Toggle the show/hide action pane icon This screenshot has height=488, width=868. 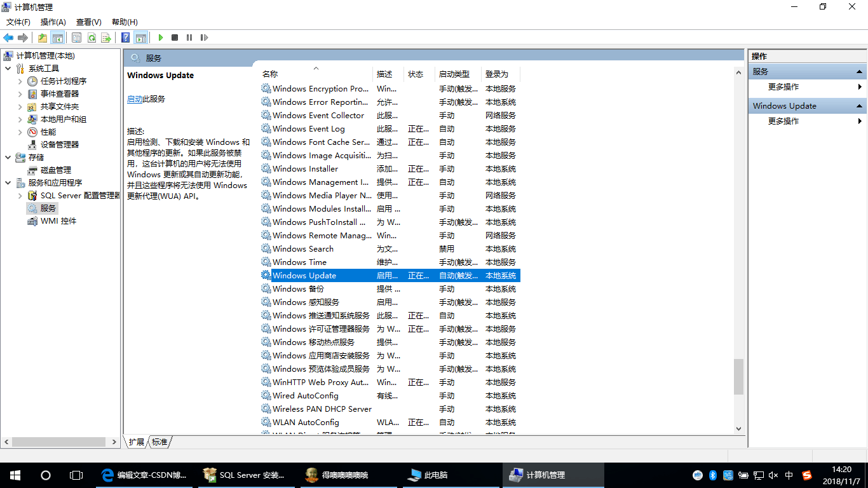coord(140,37)
